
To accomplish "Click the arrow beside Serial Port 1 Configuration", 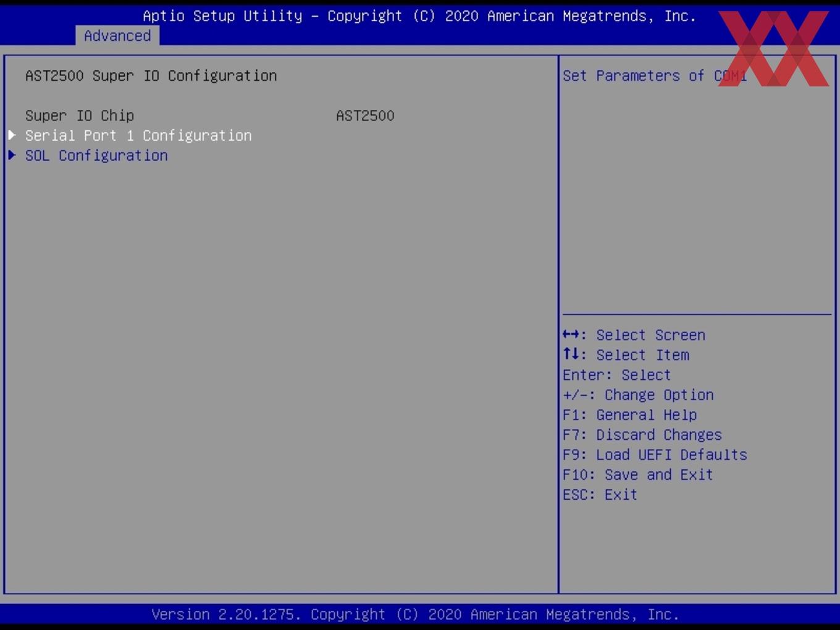I will click(x=12, y=135).
